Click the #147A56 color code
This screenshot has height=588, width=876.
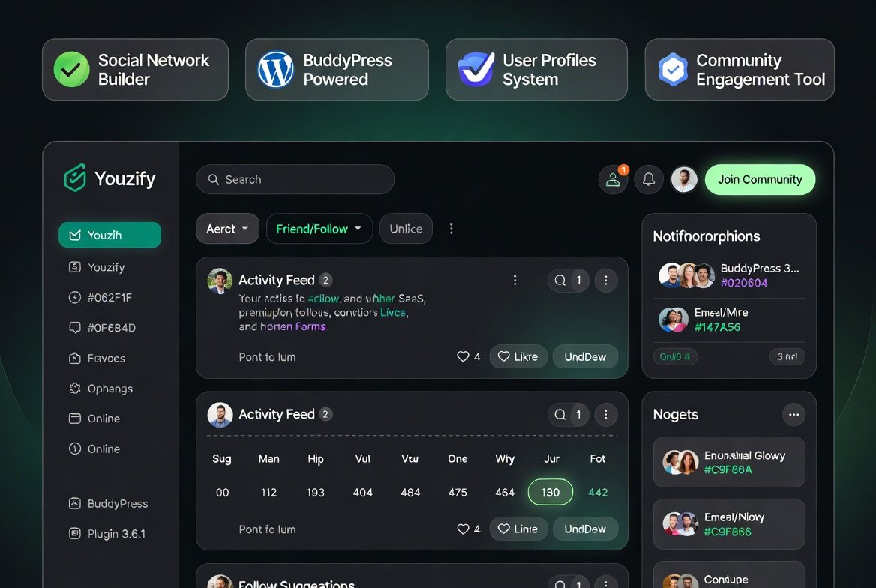[x=717, y=328]
